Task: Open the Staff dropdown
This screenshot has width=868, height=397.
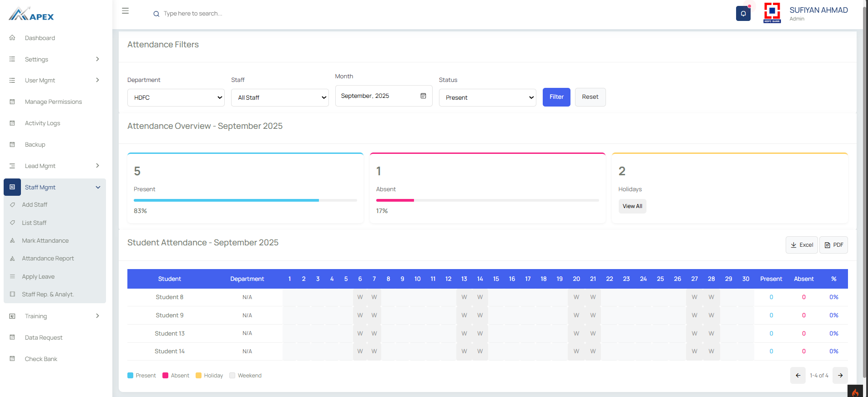Action: pyautogui.click(x=280, y=97)
